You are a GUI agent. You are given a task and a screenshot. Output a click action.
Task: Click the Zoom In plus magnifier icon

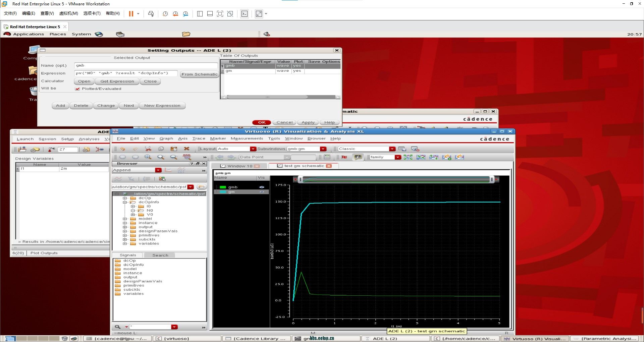point(161,157)
